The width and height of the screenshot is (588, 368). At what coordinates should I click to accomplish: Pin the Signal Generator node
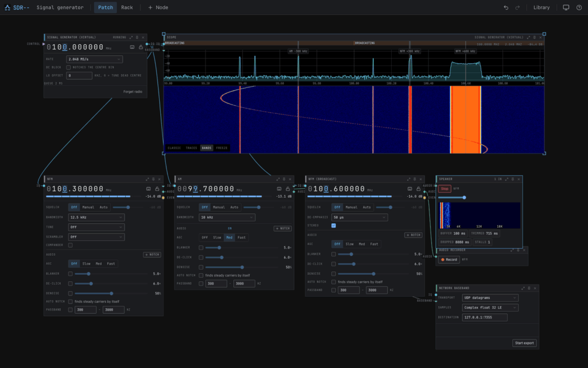click(137, 37)
